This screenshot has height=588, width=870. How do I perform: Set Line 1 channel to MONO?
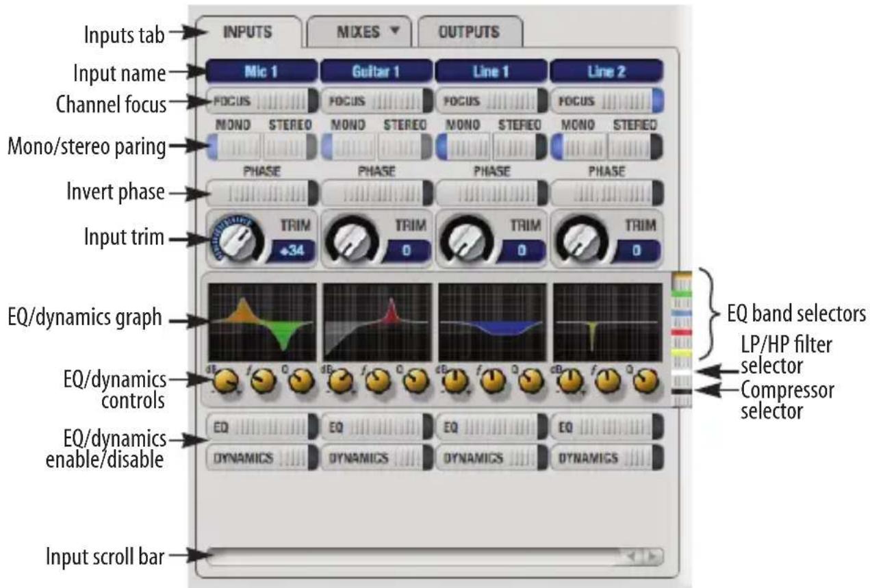pos(464,146)
